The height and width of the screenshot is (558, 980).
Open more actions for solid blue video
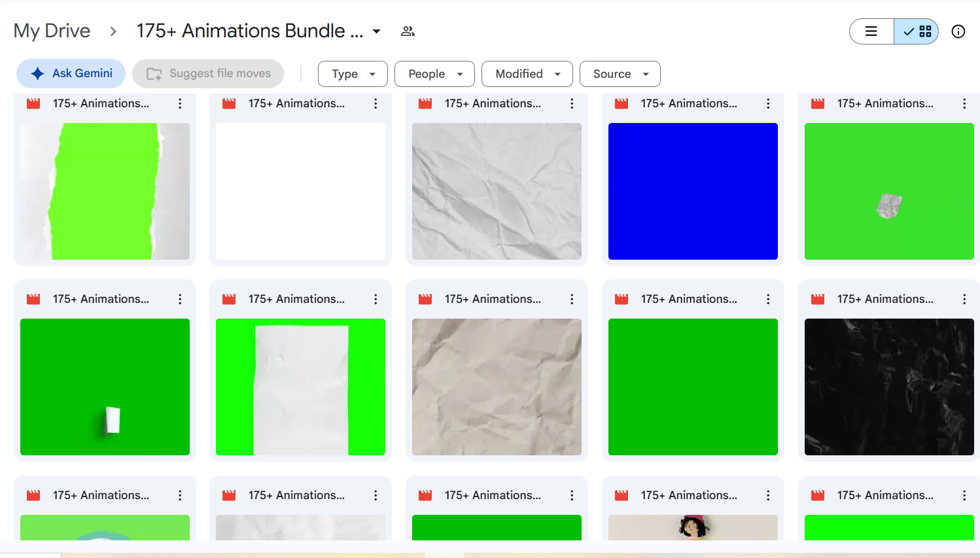[x=768, y=103]
